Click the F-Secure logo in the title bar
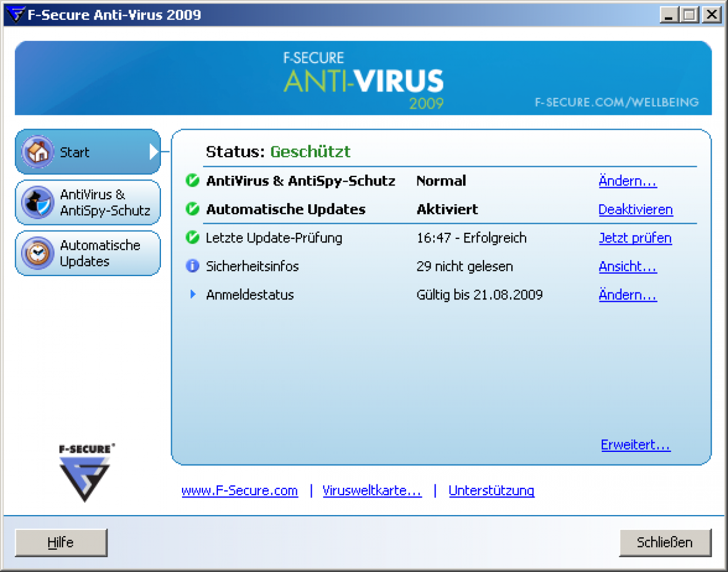The width and height of the screenshot is (728, 572). click(x=15, y=14)
